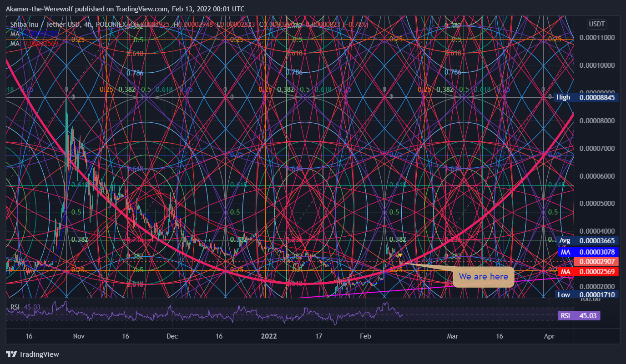The height and width of the screenshot is (364, 626).
Task: Click the red MA 0.00002569 scale label
Action: [x=588, y=272]
